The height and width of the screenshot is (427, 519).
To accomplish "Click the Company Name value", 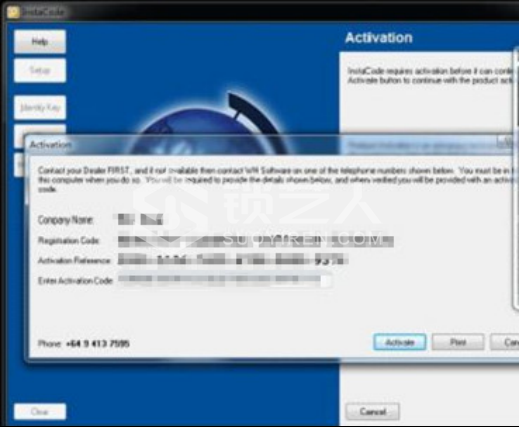I will point(140,220).
